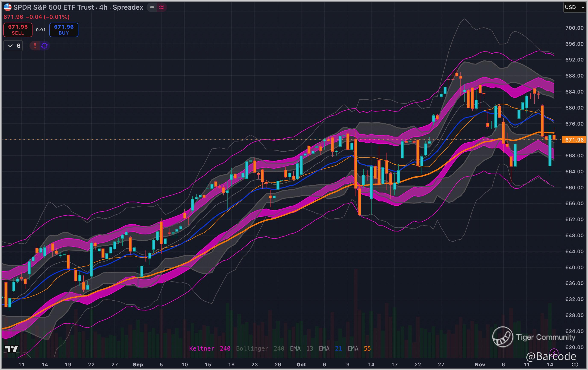Open the USD currency dropdown
Viewport: 588px width, 370px height.
pos(574,7)
